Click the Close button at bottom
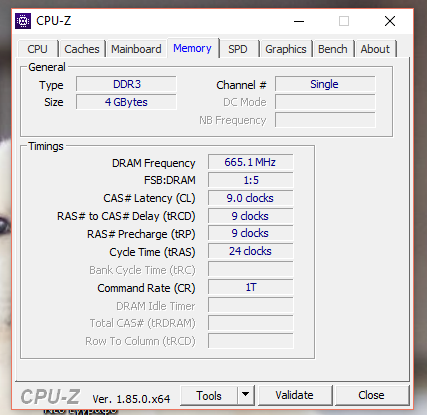The height and width of the screenshot is (415, 427). pos(371,395)
